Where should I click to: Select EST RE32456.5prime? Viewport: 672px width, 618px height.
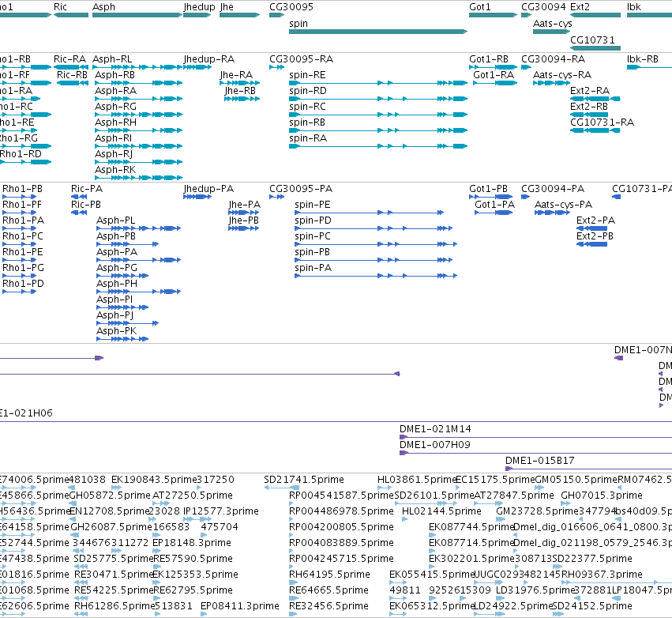point(293,614)
